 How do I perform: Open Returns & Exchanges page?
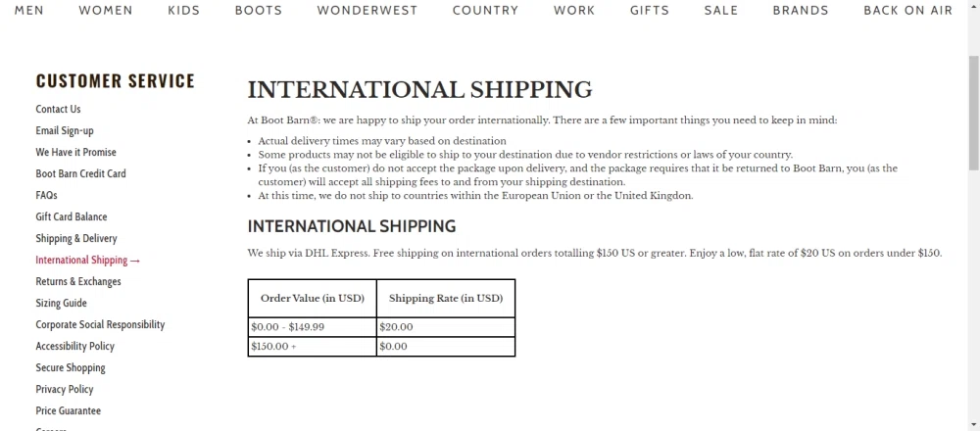pos(78,281)
